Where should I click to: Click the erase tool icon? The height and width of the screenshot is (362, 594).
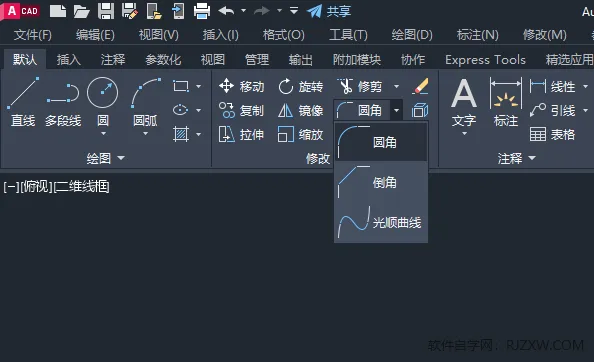pos(420,86)
